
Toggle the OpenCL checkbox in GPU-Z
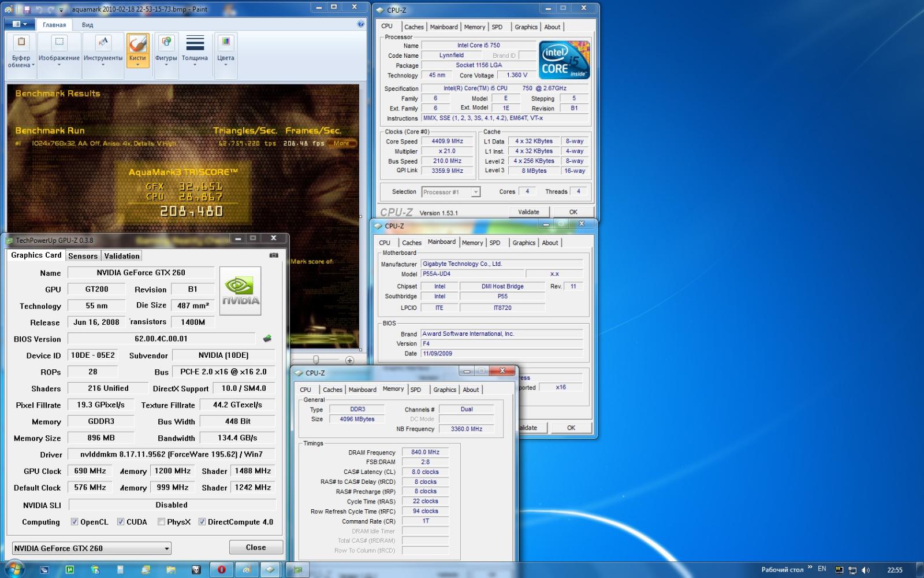pyautogui.click(x=74, y=521)
